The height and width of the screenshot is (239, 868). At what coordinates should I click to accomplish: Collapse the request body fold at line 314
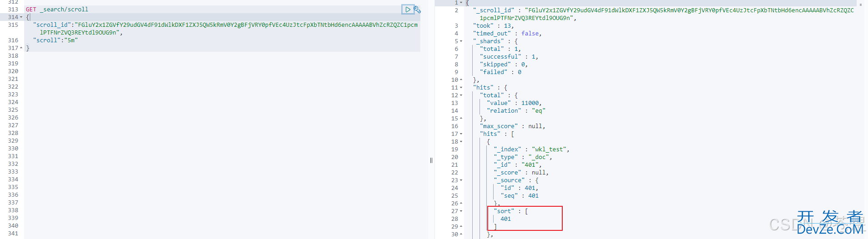tap(21, 17)
